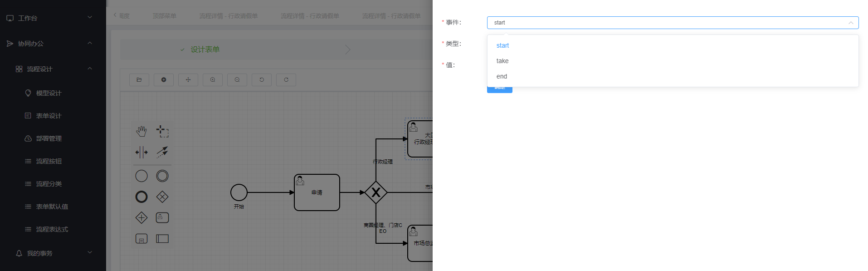
Task: Choose start option in dropdown list
Action: [673, 45]
